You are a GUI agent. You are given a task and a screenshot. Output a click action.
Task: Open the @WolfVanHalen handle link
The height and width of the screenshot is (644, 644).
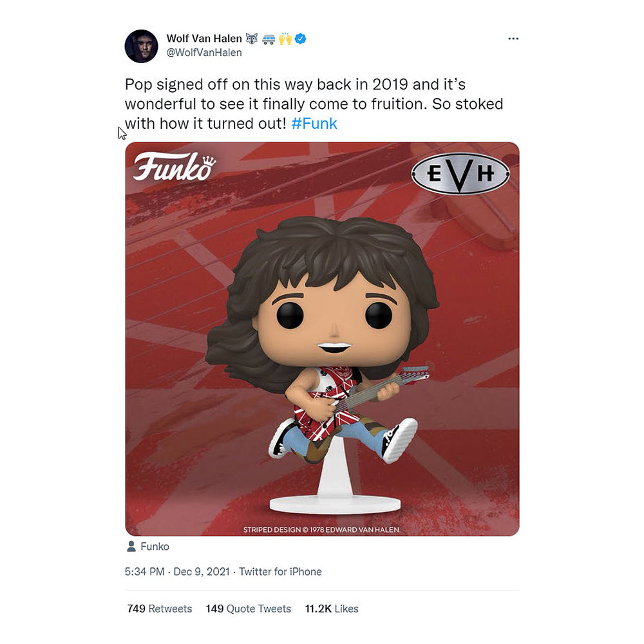tap(204, 53)
